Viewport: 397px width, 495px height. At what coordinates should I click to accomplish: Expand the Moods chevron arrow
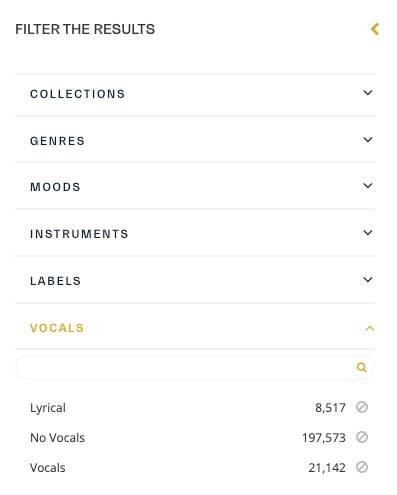[368, 186]
